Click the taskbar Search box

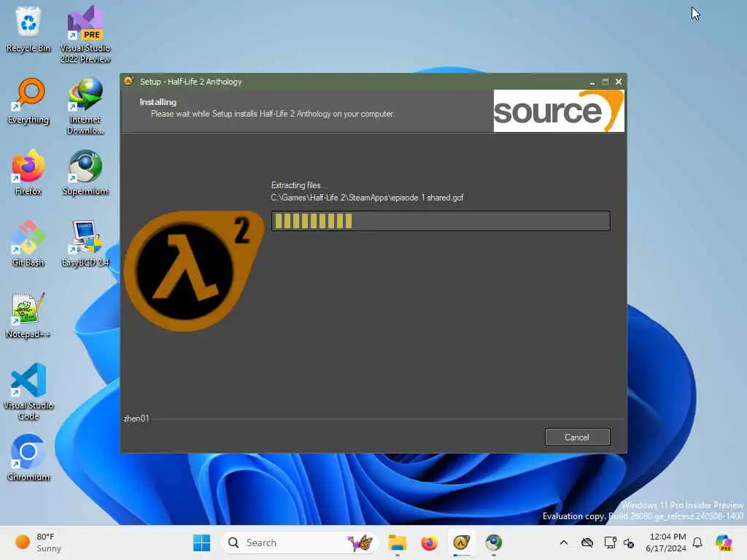pyautogui.click(x=299, y=542)
